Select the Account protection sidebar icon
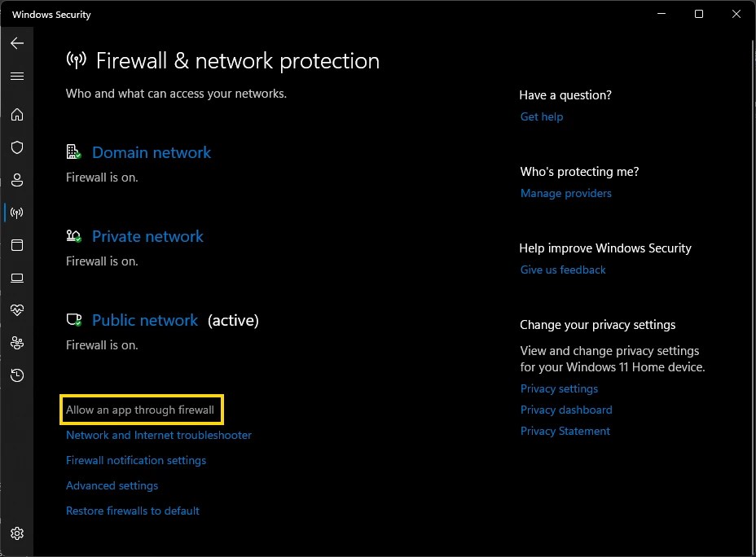Viewport: 756px width, 557px height. [x=17, y=180]
